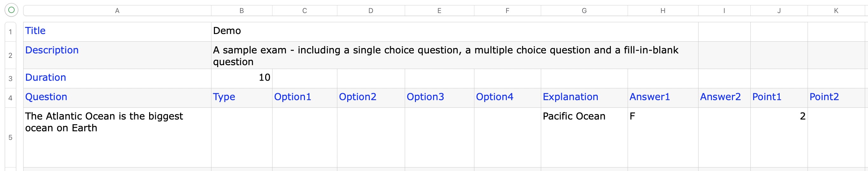The image size is (868, 171).
Task: Select the Option3 header cell
Action: coord(439,97)
